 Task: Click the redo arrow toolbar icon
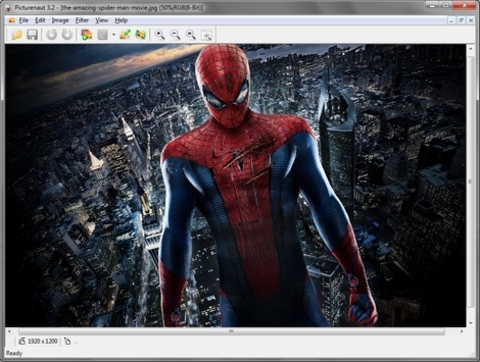67,35
